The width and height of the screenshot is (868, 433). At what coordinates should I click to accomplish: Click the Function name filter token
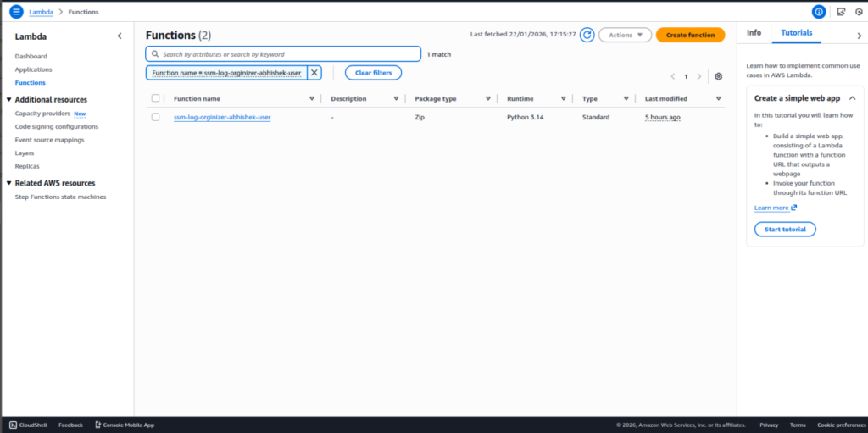pos(226,73)
